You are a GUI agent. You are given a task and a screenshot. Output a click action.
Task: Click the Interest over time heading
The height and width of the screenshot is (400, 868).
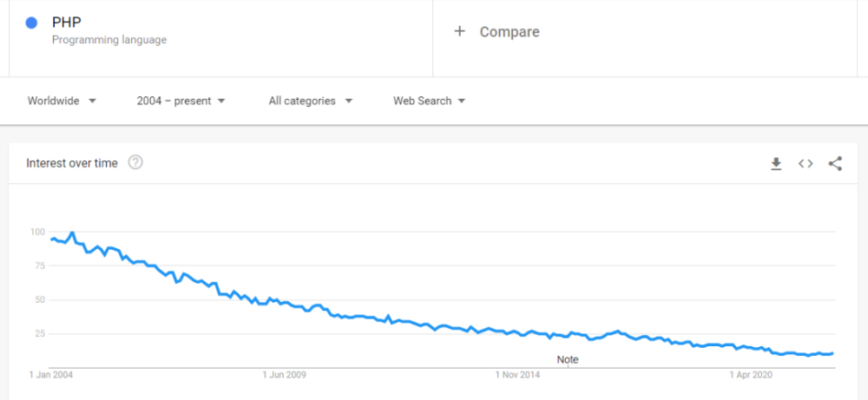click(72, 163)
